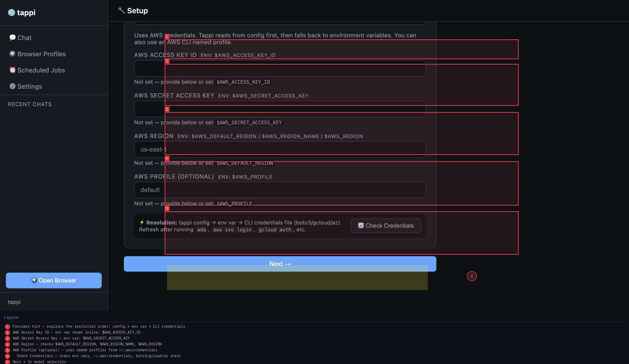Click the refresh icon inside Check Credentials
629x364 pixels.
[361, 225]
